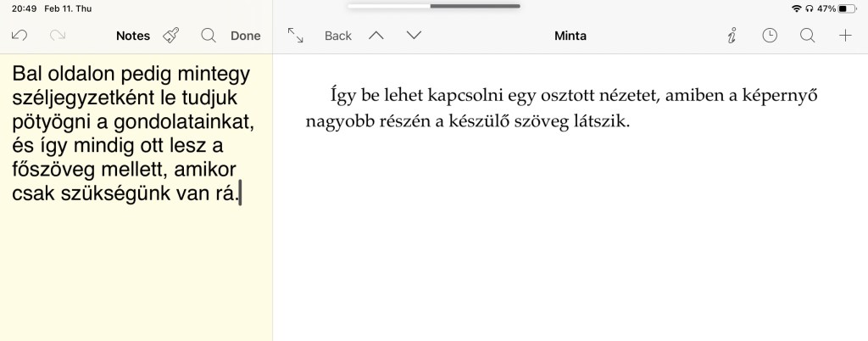Tap the undo arrow in Notes toolbar
This screenshot has width=868, height=341.
click(x=20, y=36)
